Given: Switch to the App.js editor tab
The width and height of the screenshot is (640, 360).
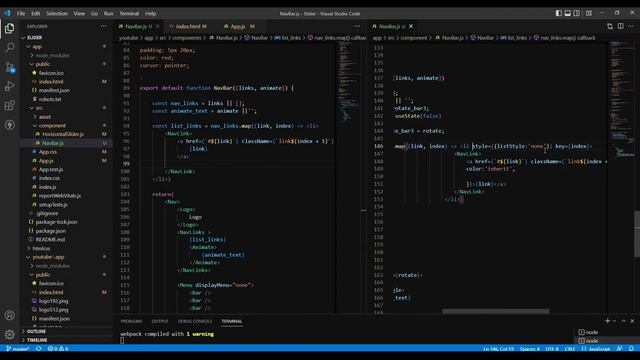Looking at the screenshot, I should (x=239, y=26).
